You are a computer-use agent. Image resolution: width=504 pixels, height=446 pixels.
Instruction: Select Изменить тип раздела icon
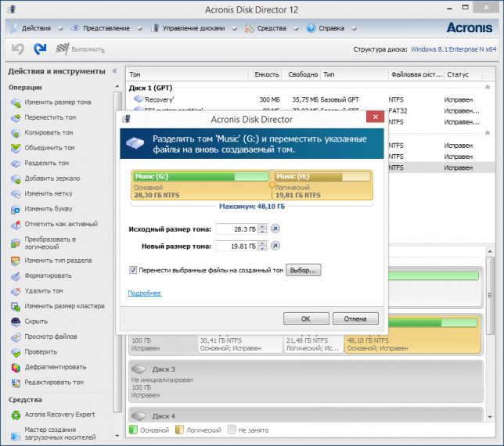point(16,261)
